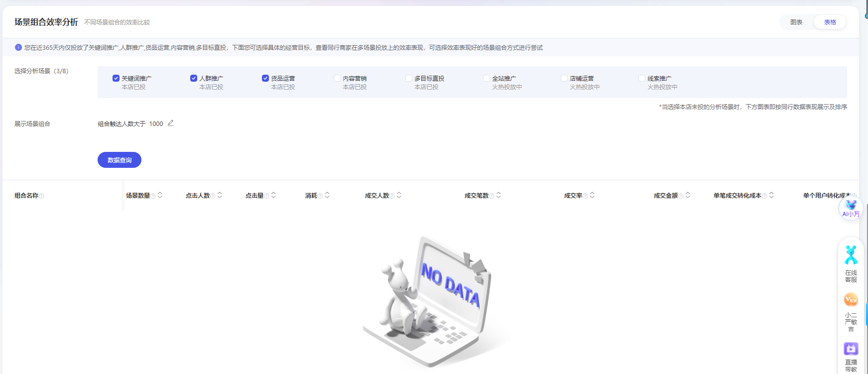Sort table by 场景数量

160,195
